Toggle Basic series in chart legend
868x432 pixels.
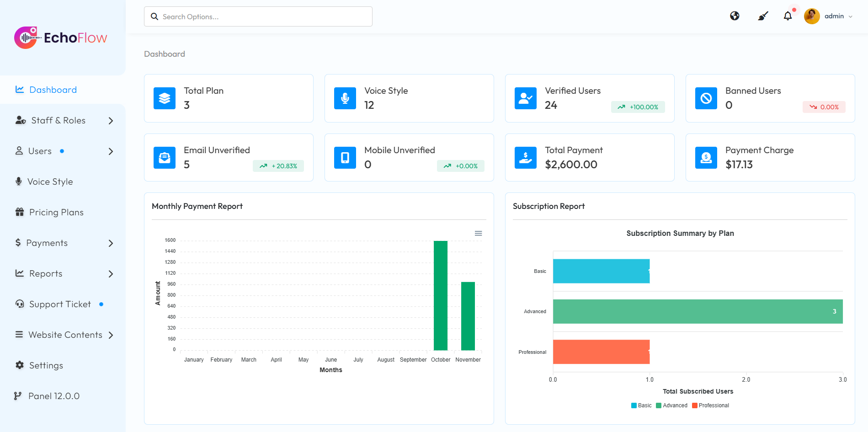[641, 405]
